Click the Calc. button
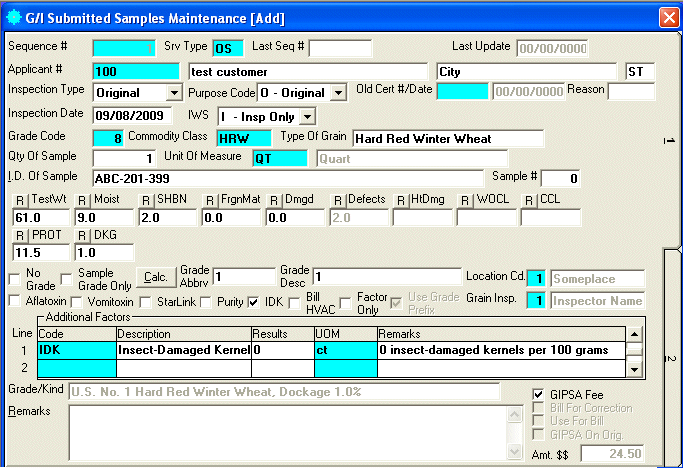 (155, 277)
